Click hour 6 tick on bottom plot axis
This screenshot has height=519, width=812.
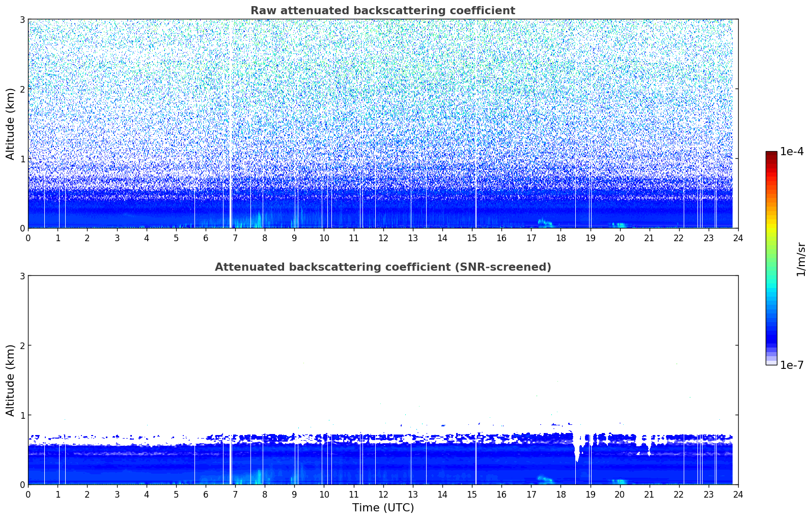(206, 495)
